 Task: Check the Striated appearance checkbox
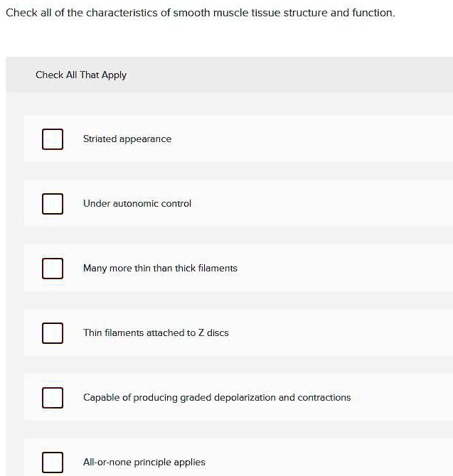click(x=52, y=139)
